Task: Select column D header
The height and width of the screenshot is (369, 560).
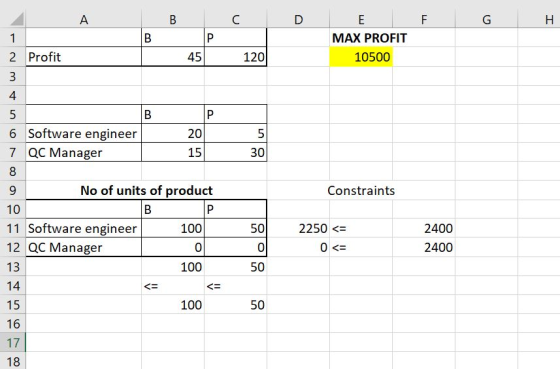Action: coord(298,20)
